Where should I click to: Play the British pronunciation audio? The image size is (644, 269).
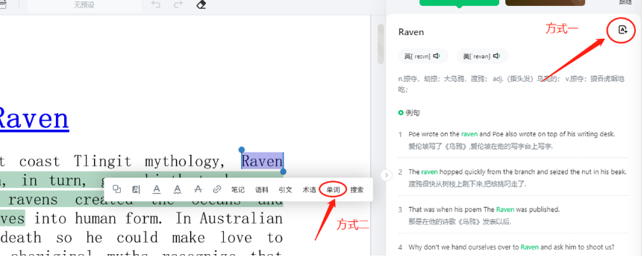click(437, 56)
